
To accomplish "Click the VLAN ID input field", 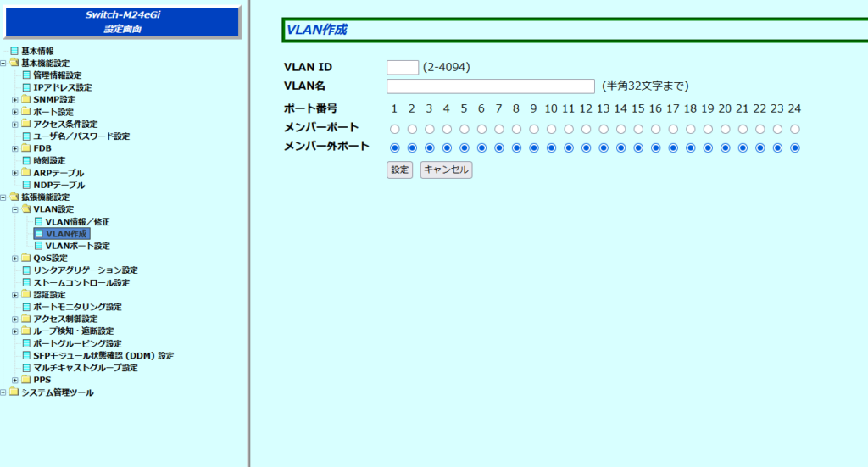I will [402, 68].
